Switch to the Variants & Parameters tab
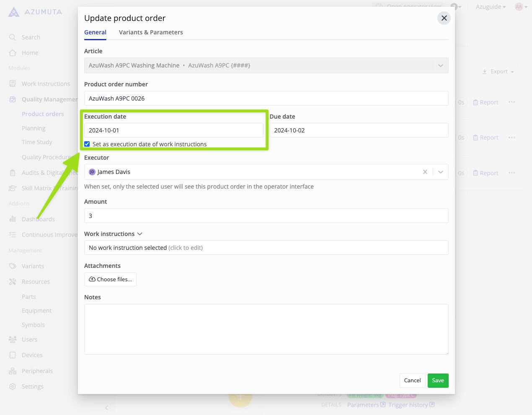The width and height of the screenshot is (532, 415). pos(151,32)
